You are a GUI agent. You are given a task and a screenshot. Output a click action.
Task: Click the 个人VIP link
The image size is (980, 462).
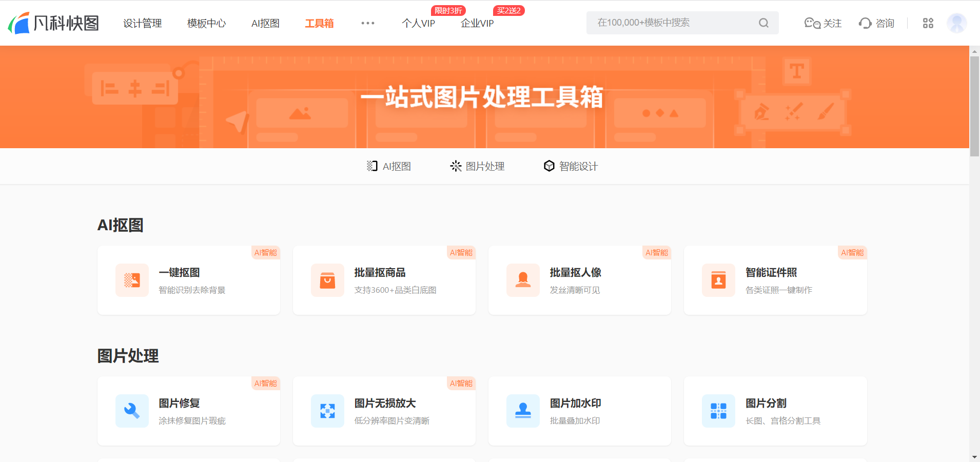418,23
